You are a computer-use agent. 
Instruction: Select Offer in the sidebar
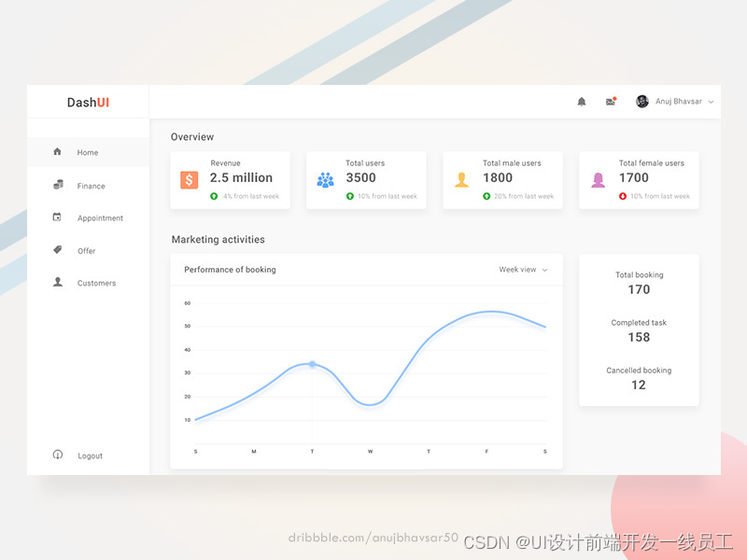point(86,251)
